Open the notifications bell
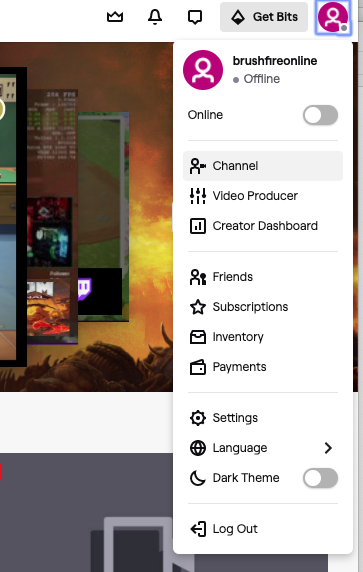Screen dimensions: 363x572 pyautogui.click(x=155, y=17)
